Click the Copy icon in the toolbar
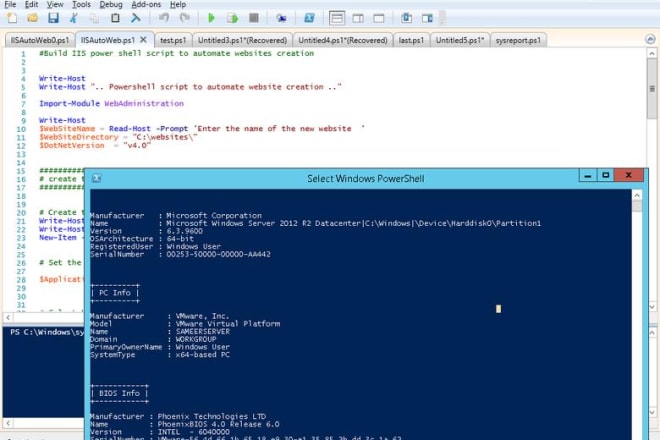Image resolution: width=660 pixels, height=440 pixels. pyautogui.click(x=94, y=18)
